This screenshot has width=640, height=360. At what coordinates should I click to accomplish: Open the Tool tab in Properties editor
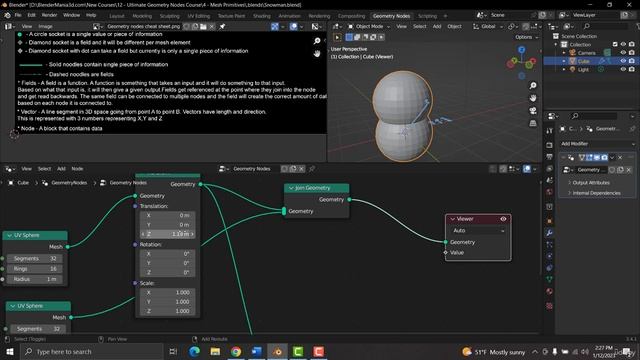(549, 131)
